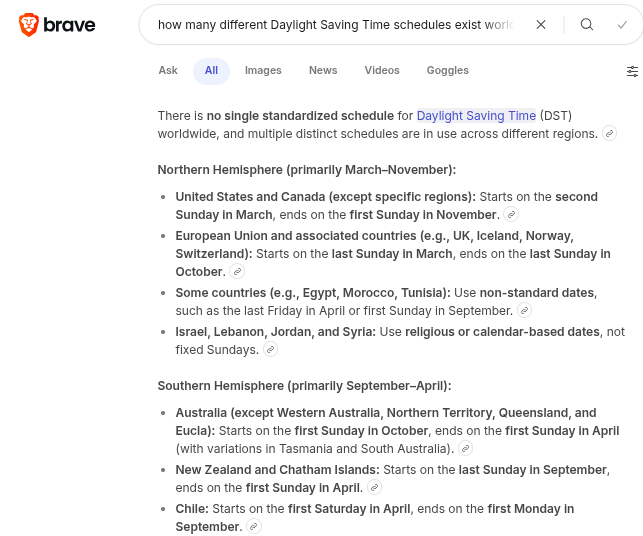Image resolution: width=643 pixels, height=536 pixels.
Task: Focus the search query input field
Action: coord(335,25)
